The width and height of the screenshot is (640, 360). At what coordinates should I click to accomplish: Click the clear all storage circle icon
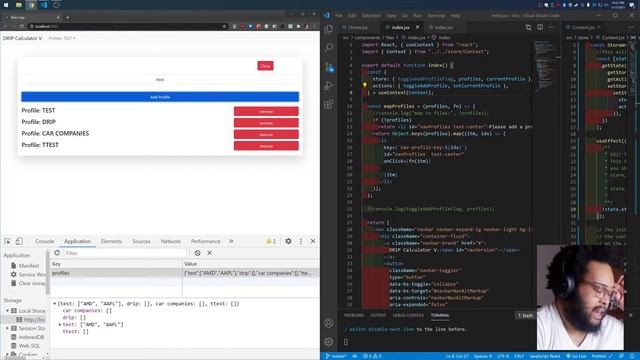tap(198, 253)
